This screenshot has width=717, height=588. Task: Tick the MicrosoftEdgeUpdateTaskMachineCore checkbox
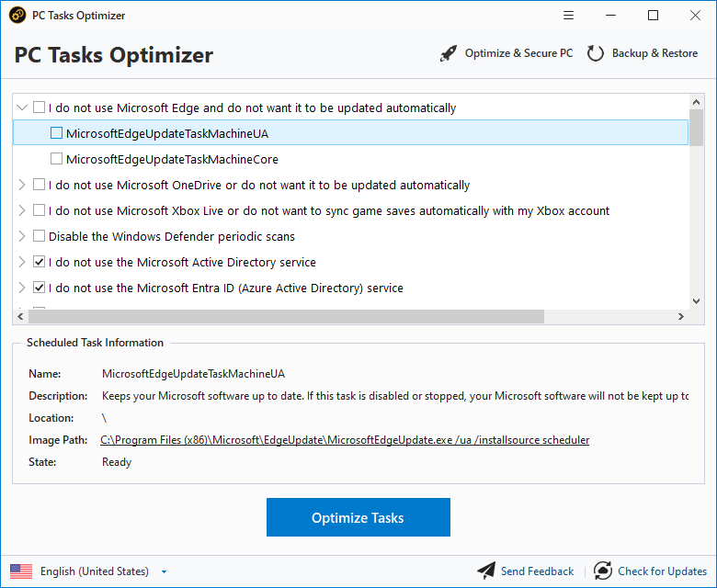point(56,159)
